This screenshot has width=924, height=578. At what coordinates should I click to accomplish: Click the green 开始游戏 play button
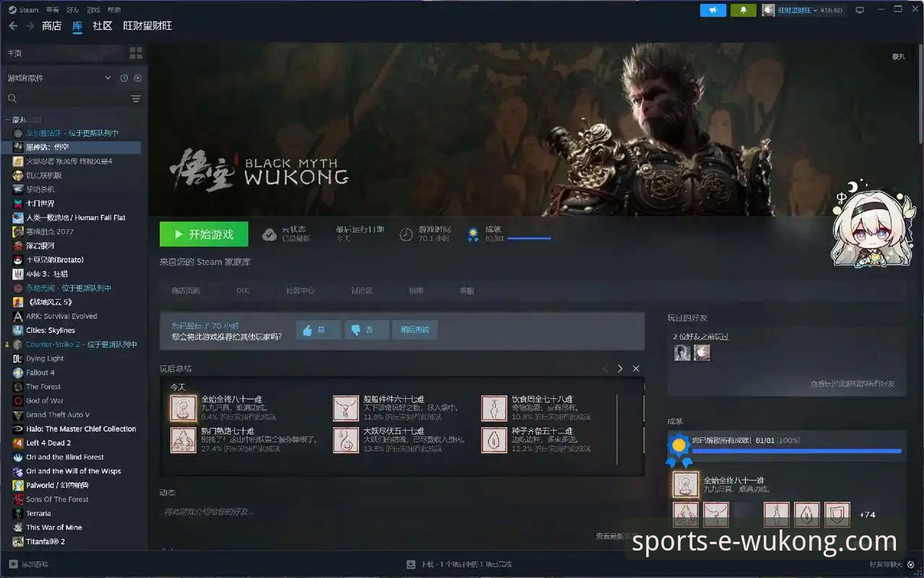(204, 234)
